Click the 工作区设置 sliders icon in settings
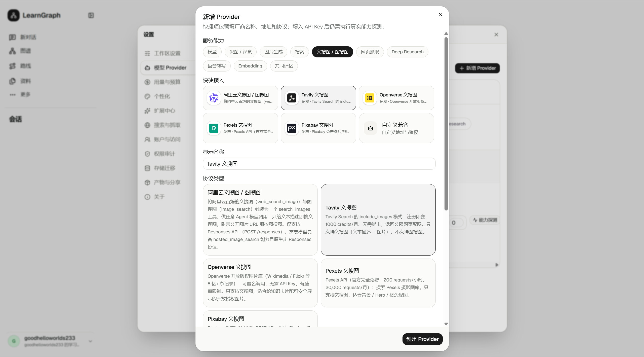The image size is (644, 357). point(147,53)
